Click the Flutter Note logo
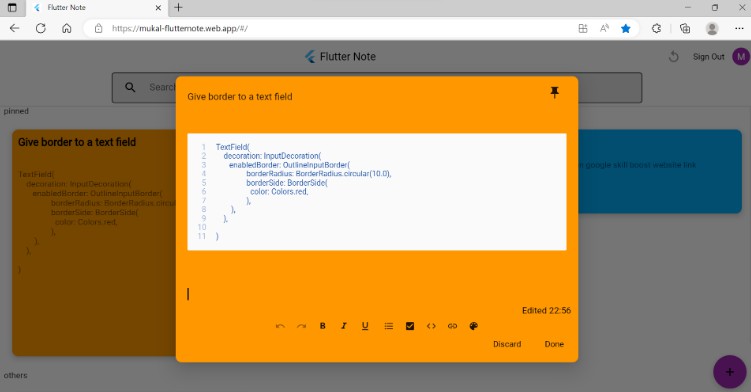This screenshot has width=751, height=392. (x=310, y=57)
